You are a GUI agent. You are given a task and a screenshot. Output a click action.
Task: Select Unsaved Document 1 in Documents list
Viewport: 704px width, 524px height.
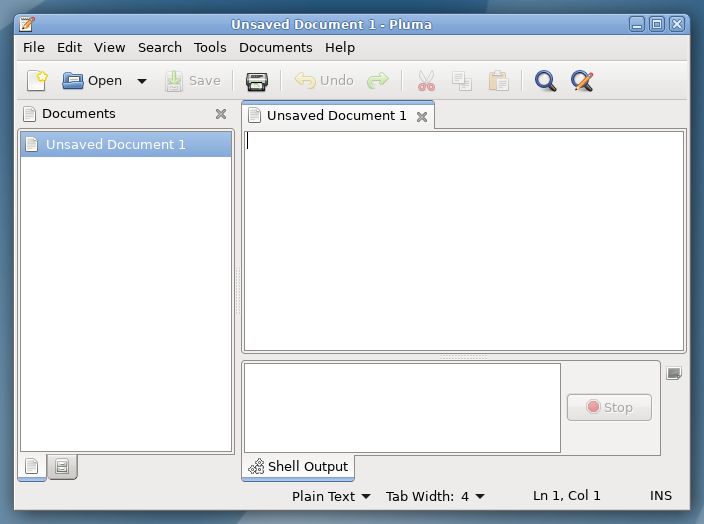tap(126, 145)
